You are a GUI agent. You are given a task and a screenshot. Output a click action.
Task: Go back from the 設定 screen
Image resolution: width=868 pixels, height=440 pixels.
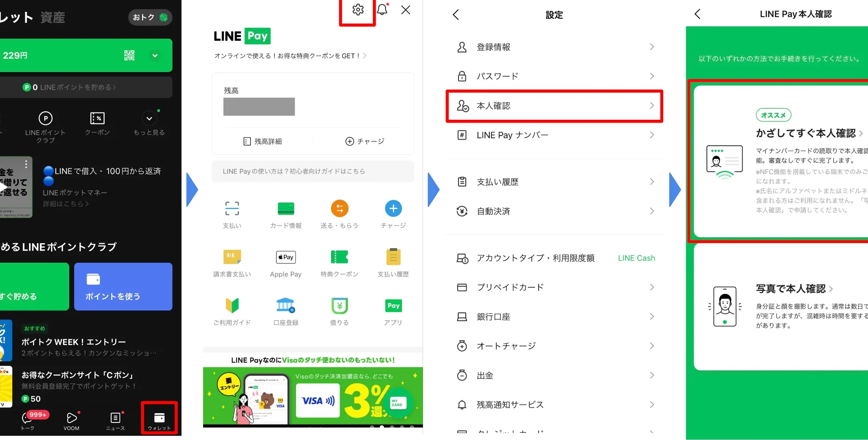point(456,15)
